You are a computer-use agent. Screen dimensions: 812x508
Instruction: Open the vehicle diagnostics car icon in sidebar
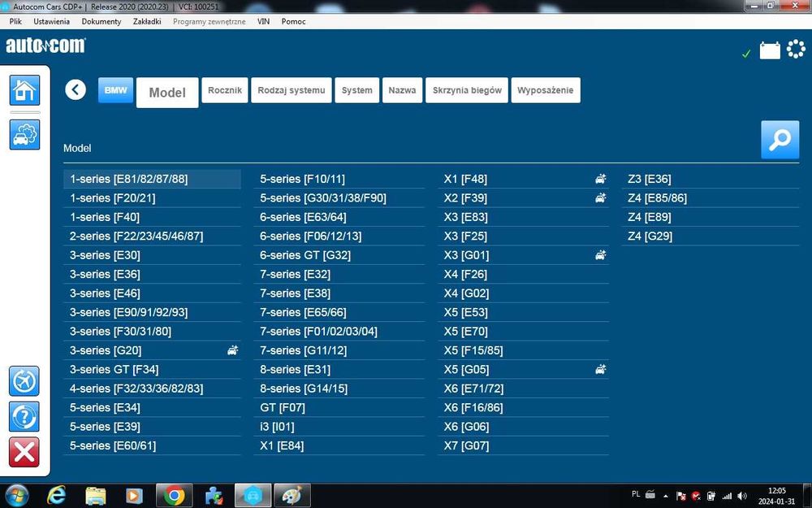point(24,135)
